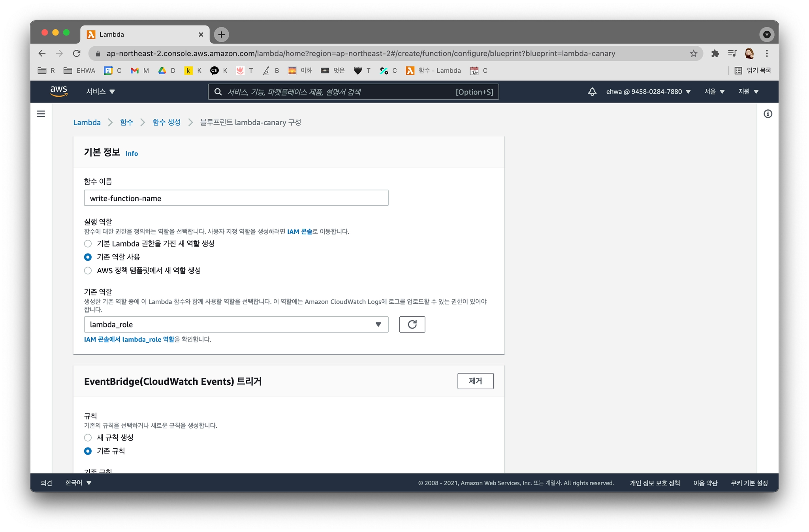Expand the lambda_role existing role dropdown
Image resolution: width=809 pixels, height=532 pixels.
point(236,324)
